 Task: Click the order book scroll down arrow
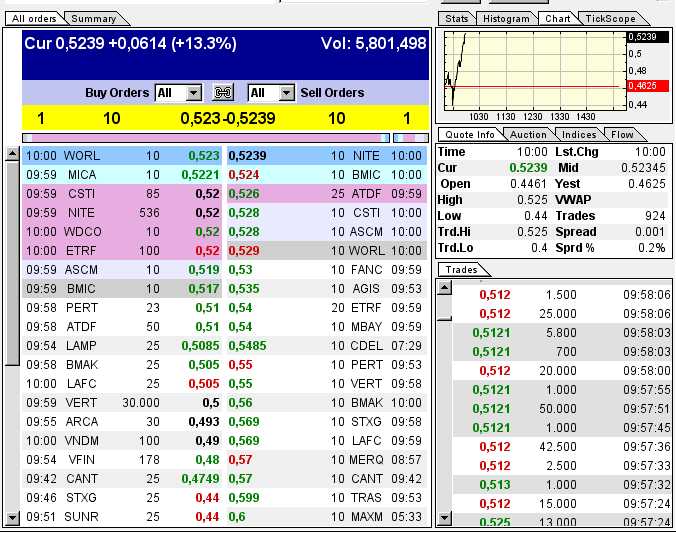13,518
